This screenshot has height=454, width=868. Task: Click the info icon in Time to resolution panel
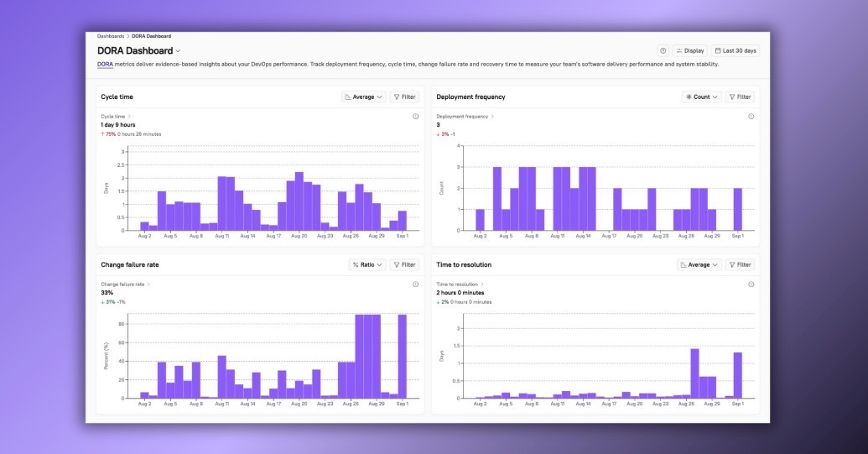point(751,284)
